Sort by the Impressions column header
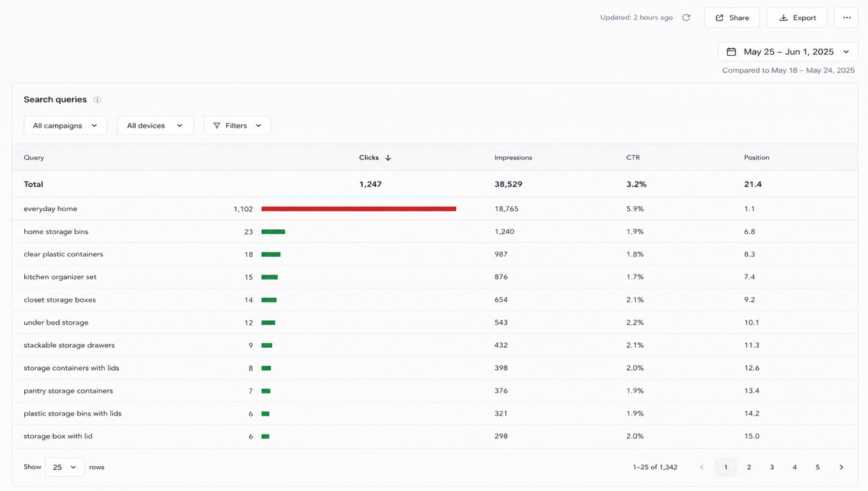Image resolution: width=868 pixels, height=491 pixels. (513, 157)
